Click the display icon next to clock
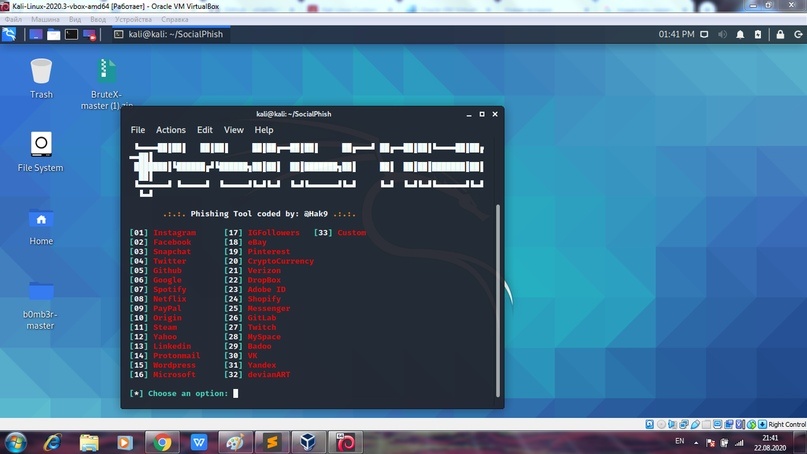Screen dimensions: 807x454 click(704, 34)
